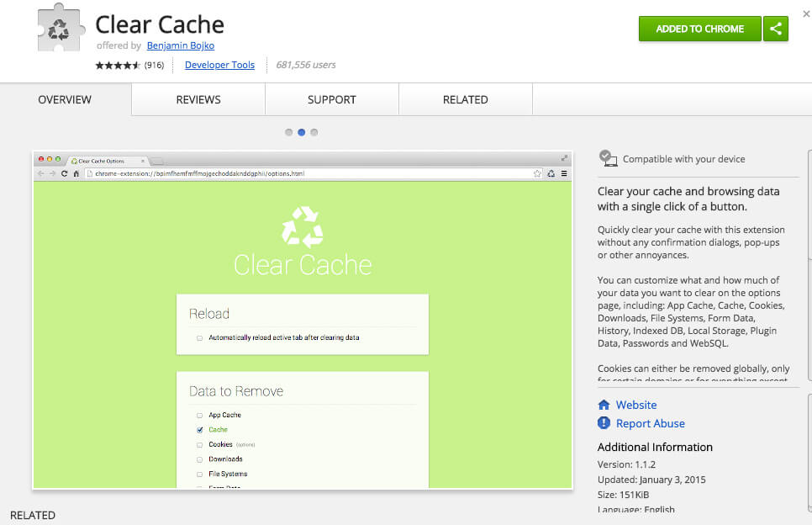812x525 pixels.
Task: Click the red window close dot
Action: 41,159
